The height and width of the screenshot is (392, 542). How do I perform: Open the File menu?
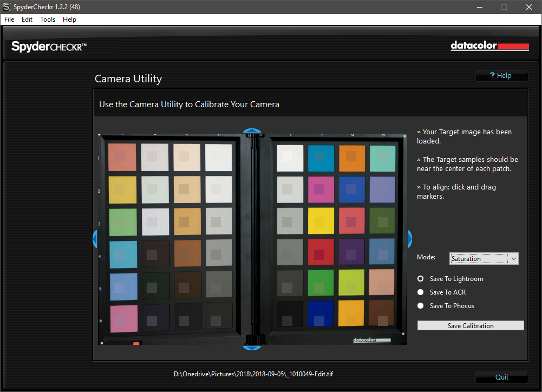tap(9, 19)
